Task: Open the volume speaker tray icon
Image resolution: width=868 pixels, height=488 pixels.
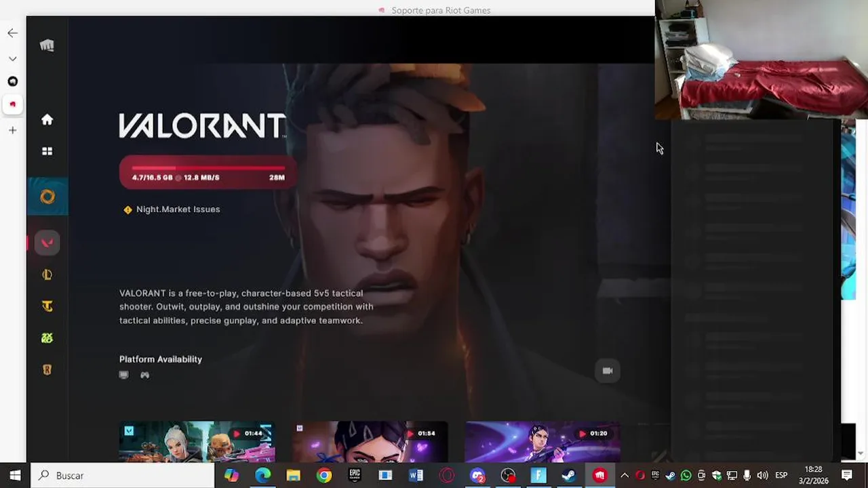Action: (762, 476)
